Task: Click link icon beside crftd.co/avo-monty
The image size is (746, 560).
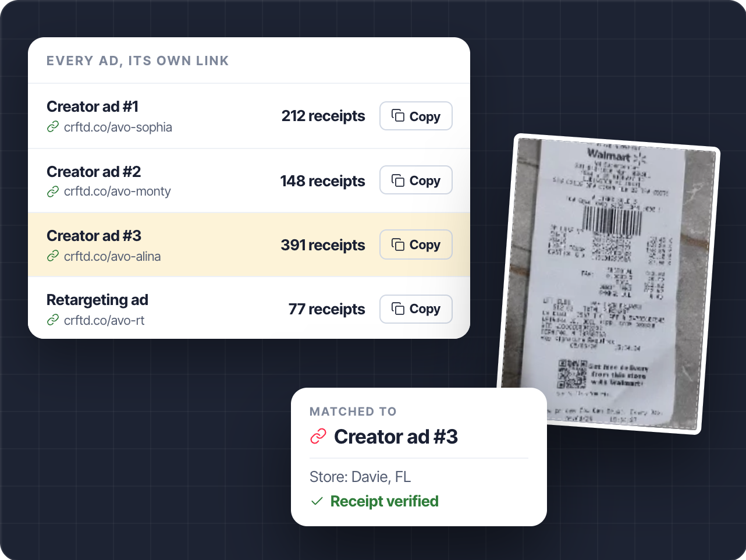Action: coord(53,192)
